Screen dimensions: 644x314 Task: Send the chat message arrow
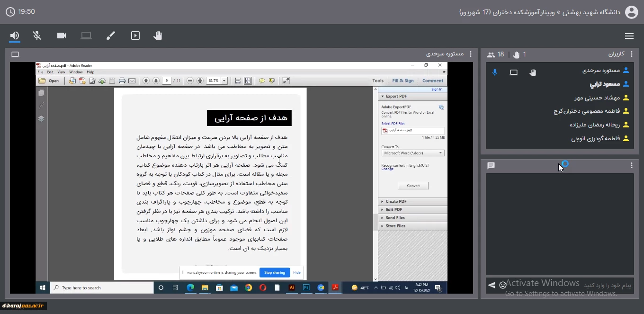(x=492, y=285)
